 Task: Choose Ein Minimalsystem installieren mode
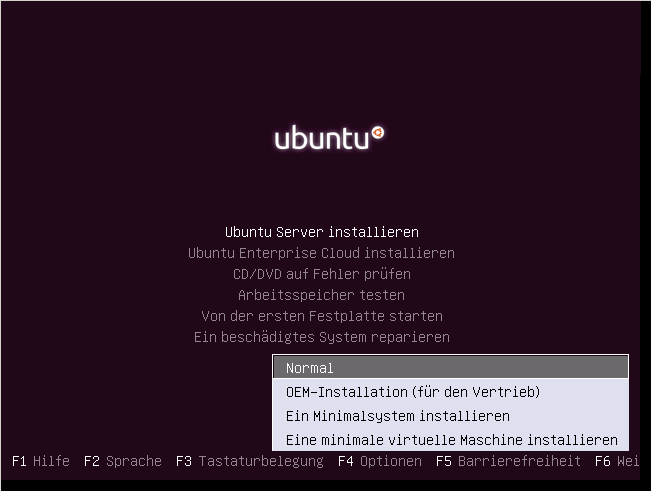[450, 416]
